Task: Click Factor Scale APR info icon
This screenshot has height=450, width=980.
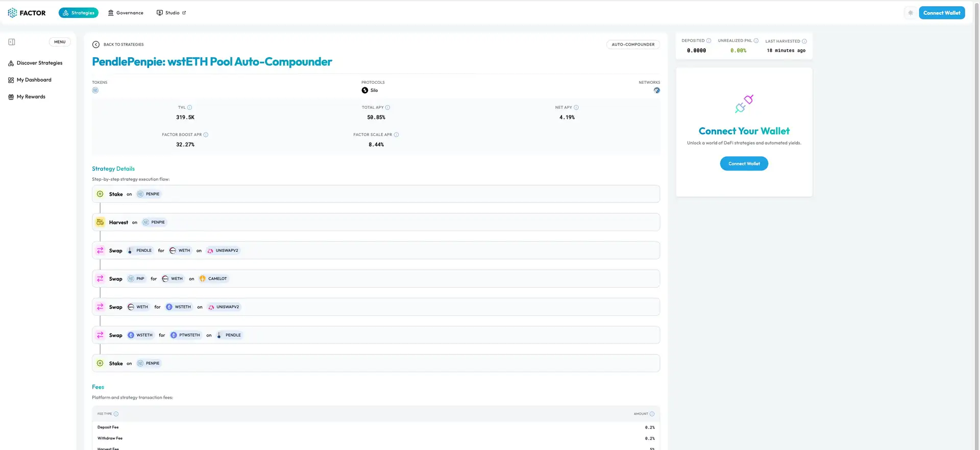Action: point(397,135)
